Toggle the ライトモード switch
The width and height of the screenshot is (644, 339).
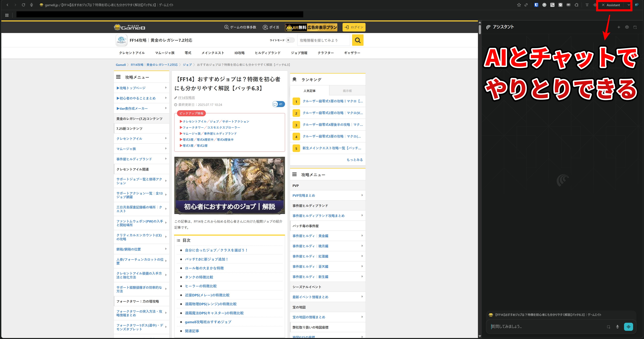coord(290,40)
